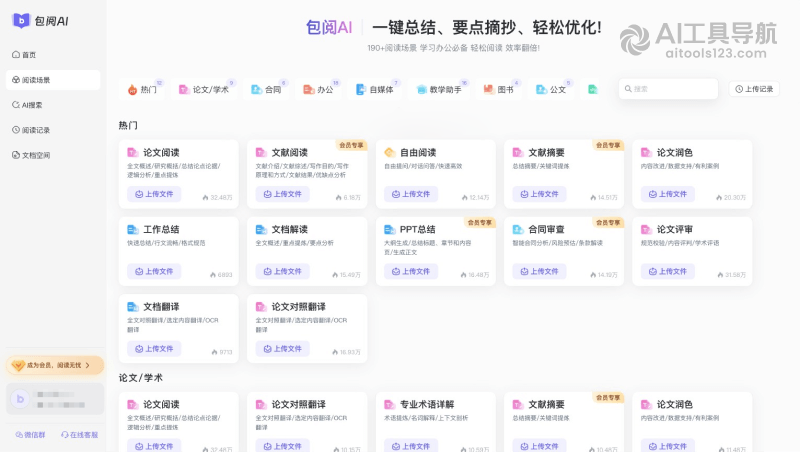
Task: Click the 文档解读 card icon
Action: 261,230
